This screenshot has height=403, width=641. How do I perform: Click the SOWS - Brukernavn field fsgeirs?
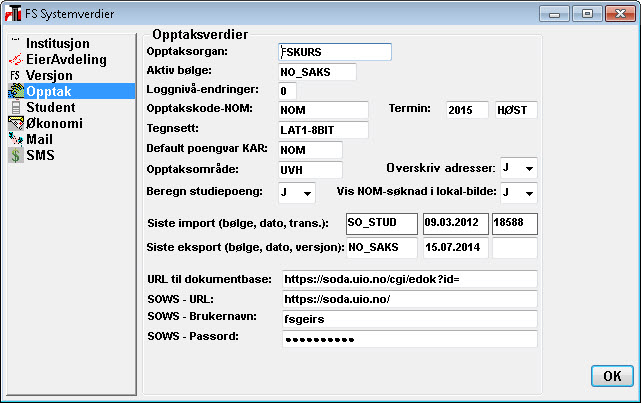pyautogui.click(x=410, y=319)
